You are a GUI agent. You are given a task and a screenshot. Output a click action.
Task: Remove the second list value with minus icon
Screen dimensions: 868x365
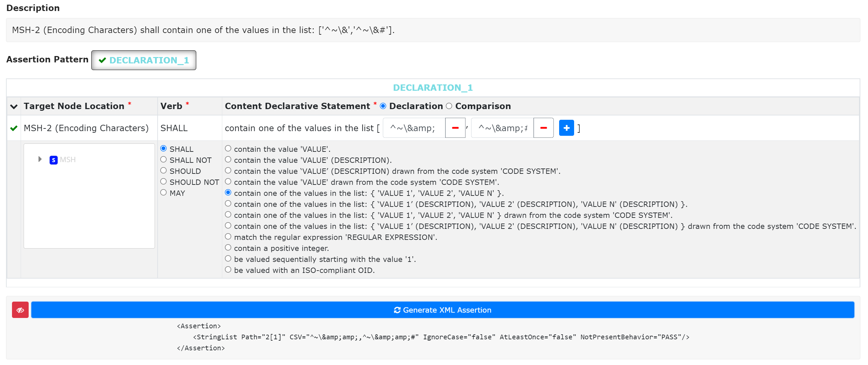[x=543, y=128]
